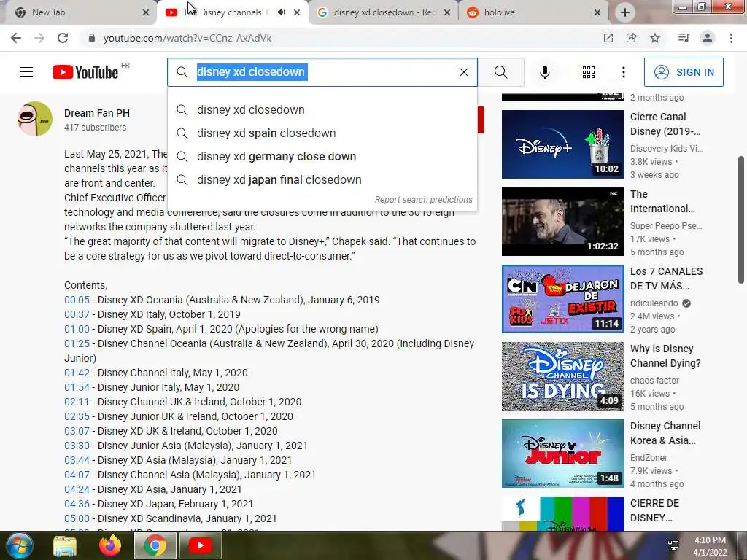Jump to timestamp 02:11 Disney Channel UK
Image resolution: width=747 pixels, height=560 pixels.
pyautogui.click(x=77, y=402)
